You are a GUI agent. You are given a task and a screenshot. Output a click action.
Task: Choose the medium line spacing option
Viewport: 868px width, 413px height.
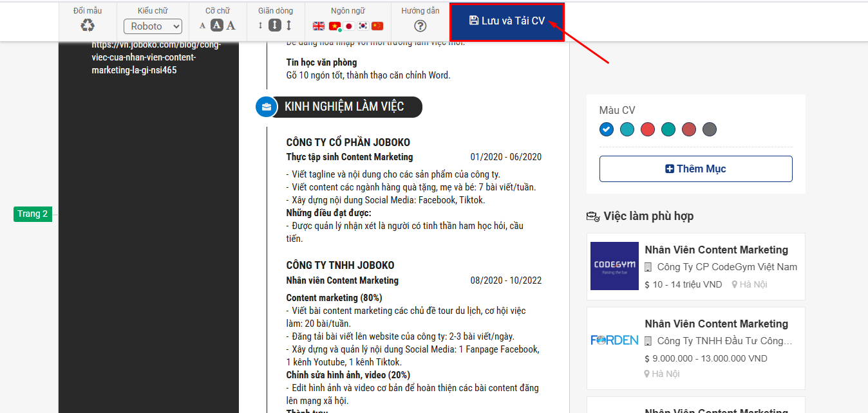pyautogui.click(x=275, y=26)
